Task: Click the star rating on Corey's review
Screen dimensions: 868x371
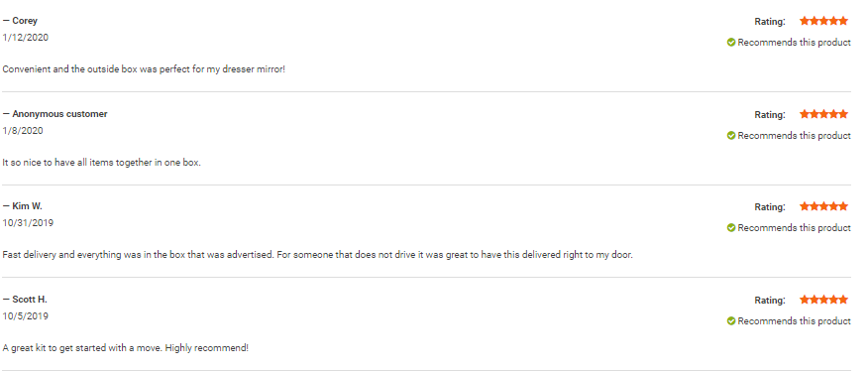Action: coord(823,21)
